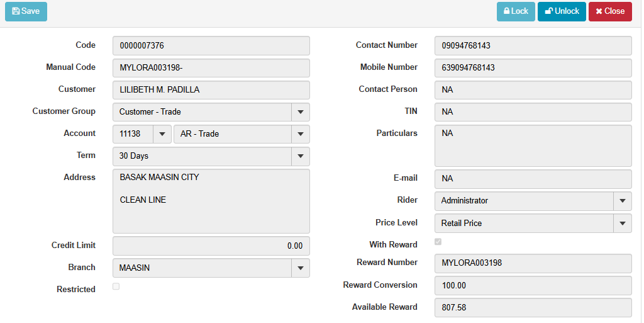This screenshot has width=644, height=323.
Task: Toggle the Restricted checkbox
Action: pyautogui.click(x=116, y=286)
